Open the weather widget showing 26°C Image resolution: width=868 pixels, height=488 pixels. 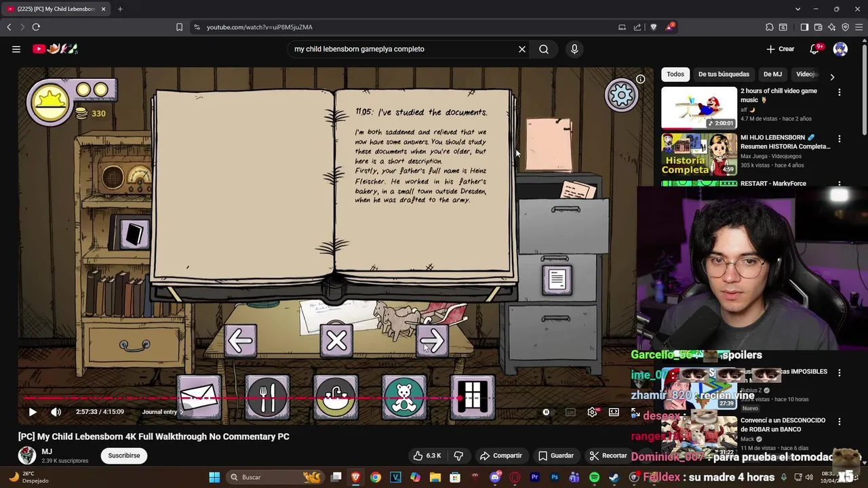[30, 477]
